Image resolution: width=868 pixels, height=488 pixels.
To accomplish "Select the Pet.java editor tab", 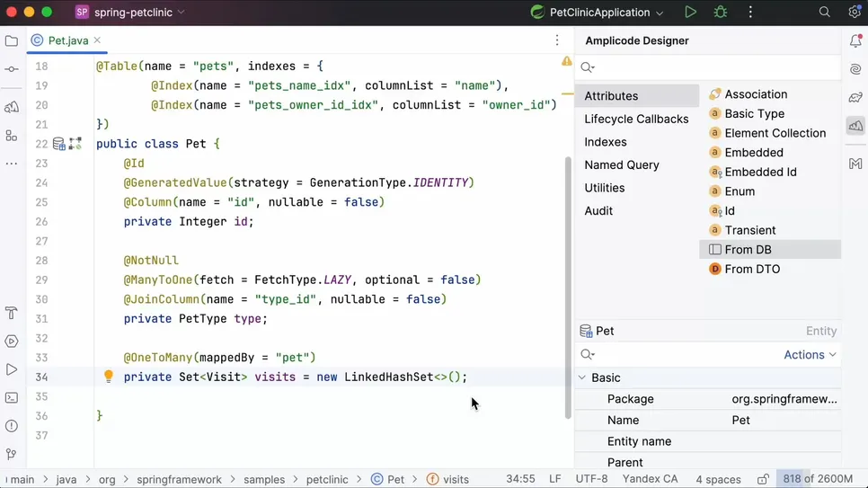I will (x=67, y=40).
